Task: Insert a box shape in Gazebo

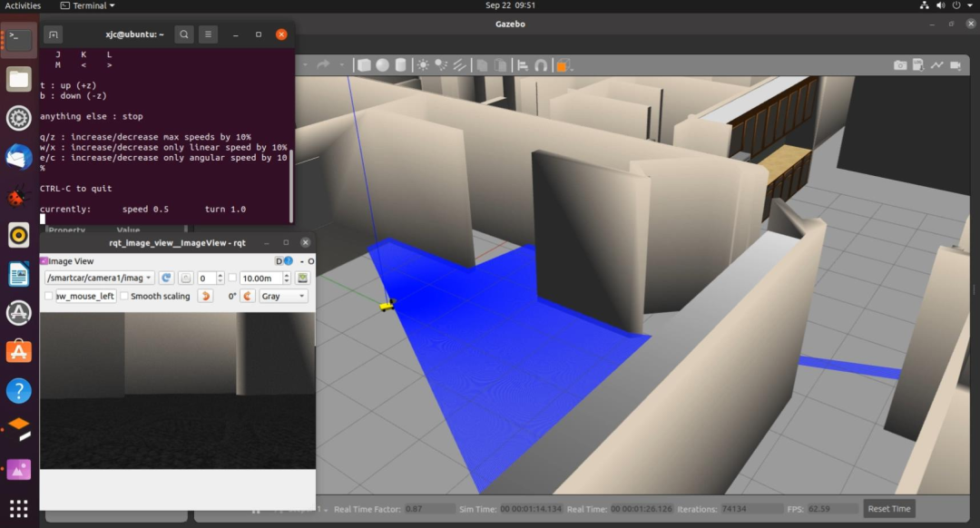Action: [x=365, y=65]
